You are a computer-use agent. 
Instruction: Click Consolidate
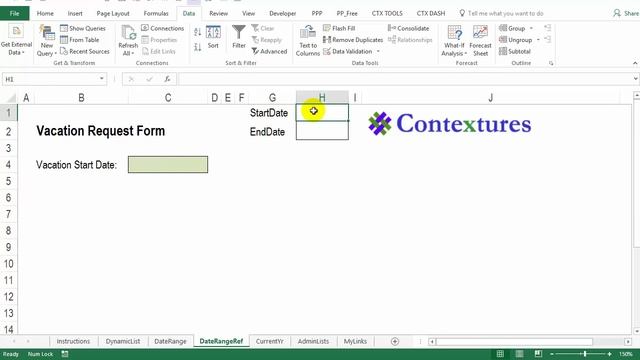pyautogui.click(x=409, y=28)
